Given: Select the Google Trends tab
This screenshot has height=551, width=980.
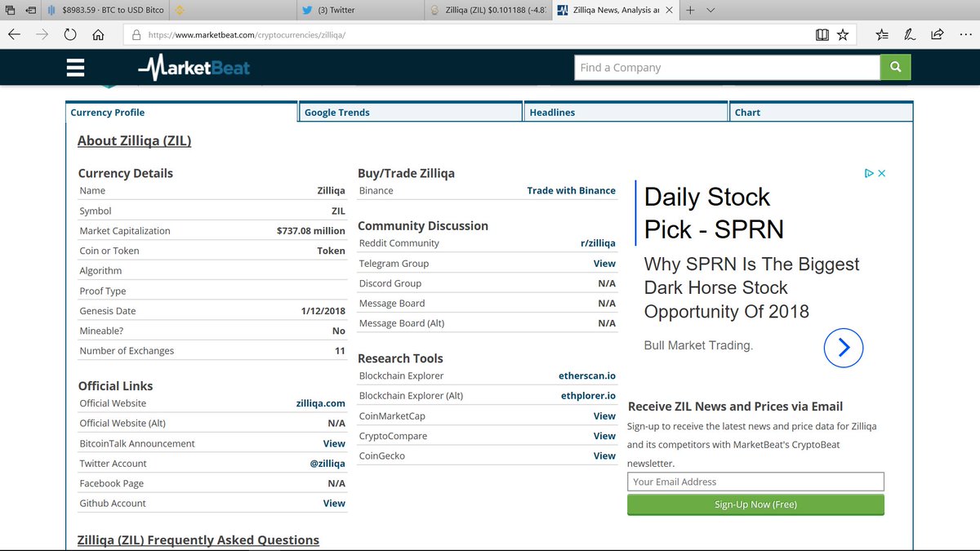Looking at the screenshot, I should pyautogui.click(x=411, y=112).
